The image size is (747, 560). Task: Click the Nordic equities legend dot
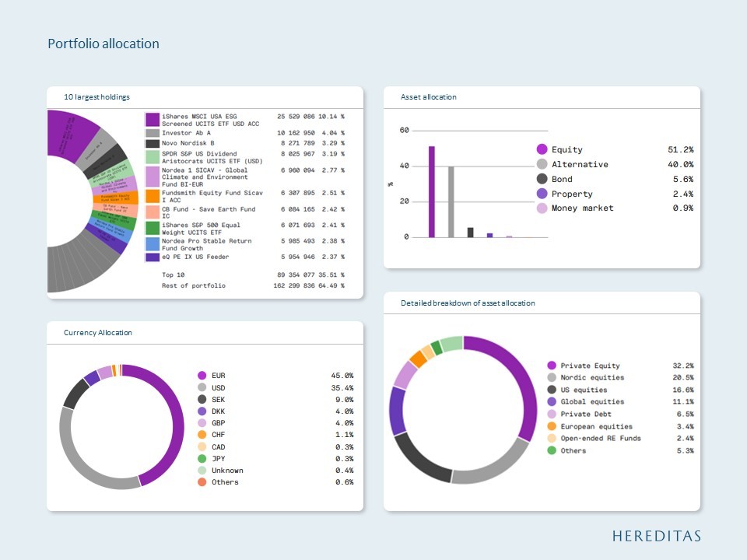point(552,378)
